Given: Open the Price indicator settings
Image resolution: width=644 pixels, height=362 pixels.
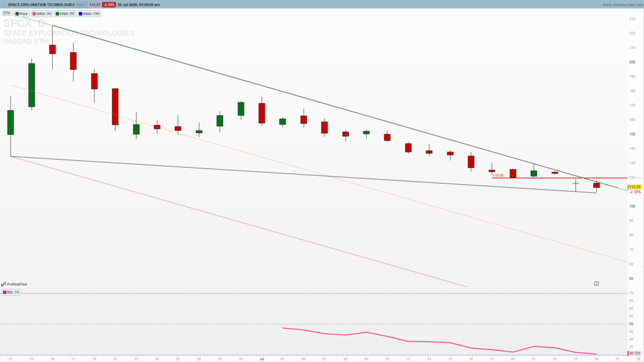Looking at the screenshot, I should tap(21, 14).
